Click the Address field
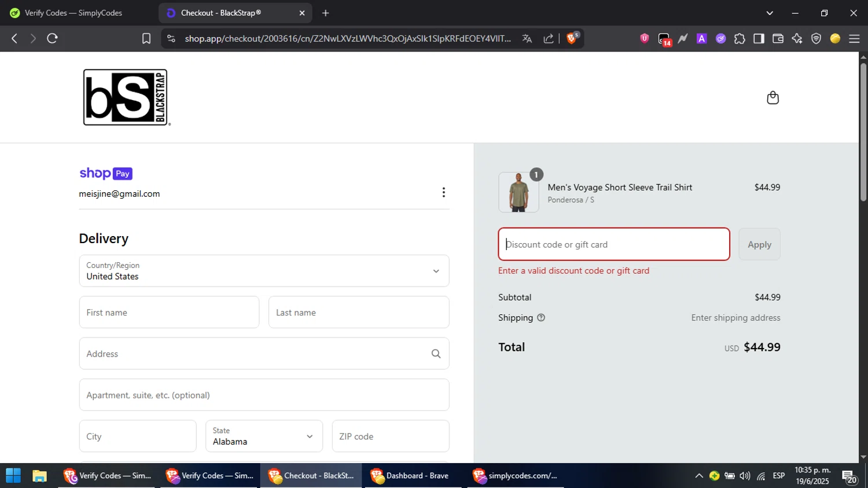This screenshot has height=488, width=868. 264,354
